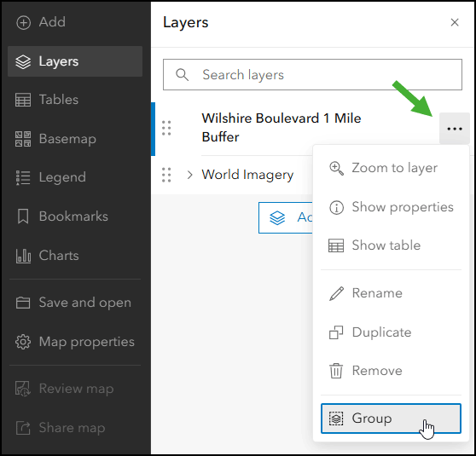Viewport: 476px width, 456px height.
Task: Choose Group from context menu
Action: pyautogui.click(x=391, y=418)
